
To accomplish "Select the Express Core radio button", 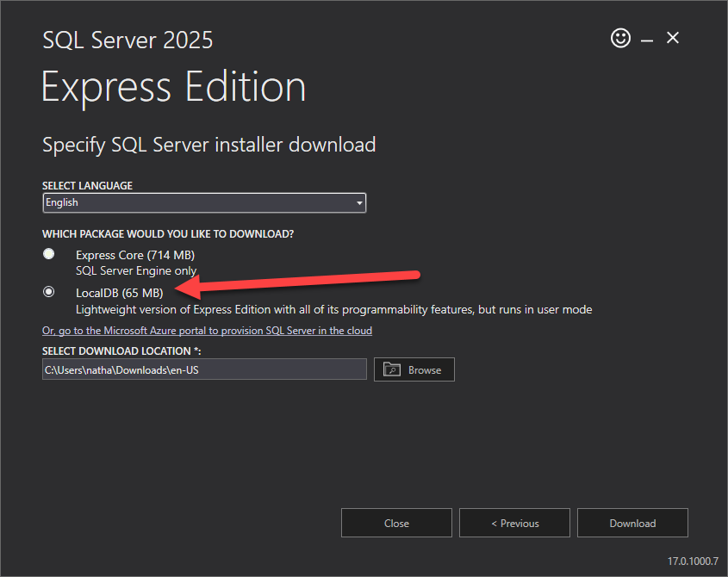I will click(49, 254).
